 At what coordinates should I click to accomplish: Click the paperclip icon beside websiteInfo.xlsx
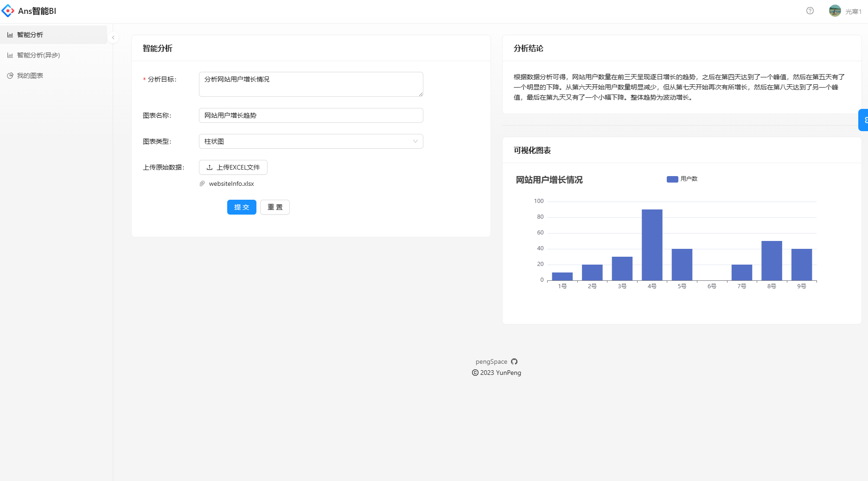tap(202, 184)
